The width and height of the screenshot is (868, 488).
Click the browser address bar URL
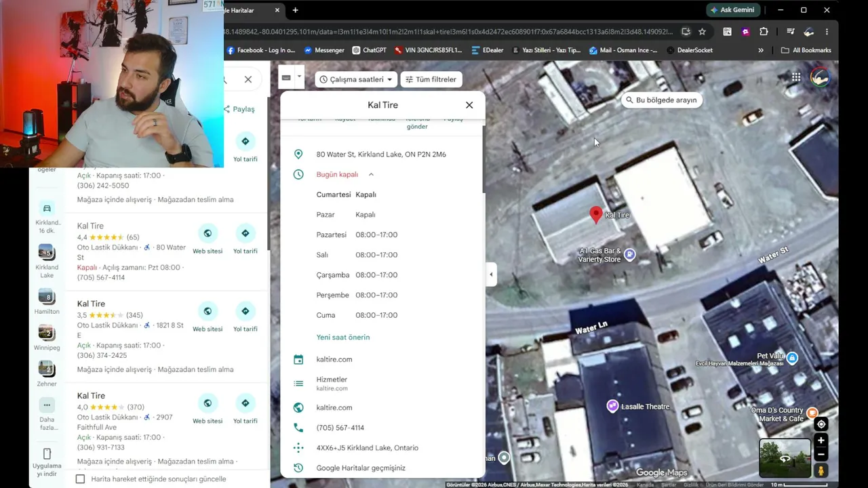pos(448,32)
